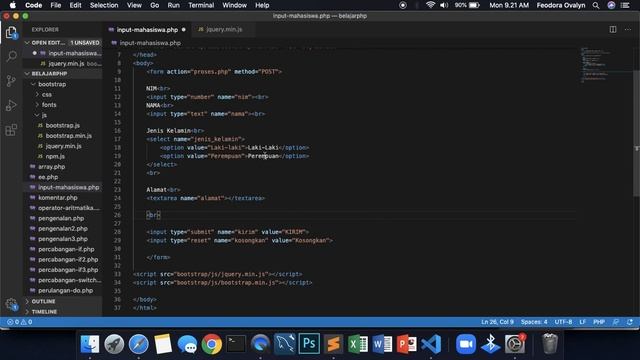Image resolution: width=640 pixels, height=360 pixels.
Task: Open Notes from the dock
Action: click(163, 344)
